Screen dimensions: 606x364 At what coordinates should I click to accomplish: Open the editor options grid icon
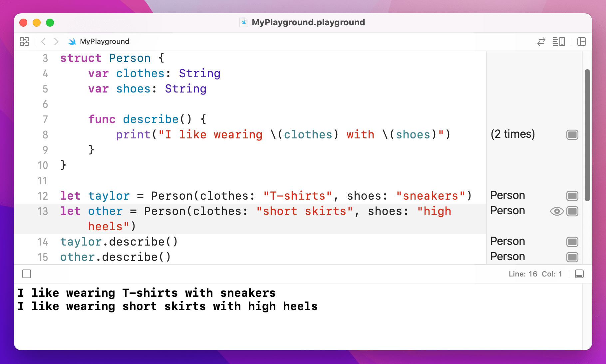point(24,42)
